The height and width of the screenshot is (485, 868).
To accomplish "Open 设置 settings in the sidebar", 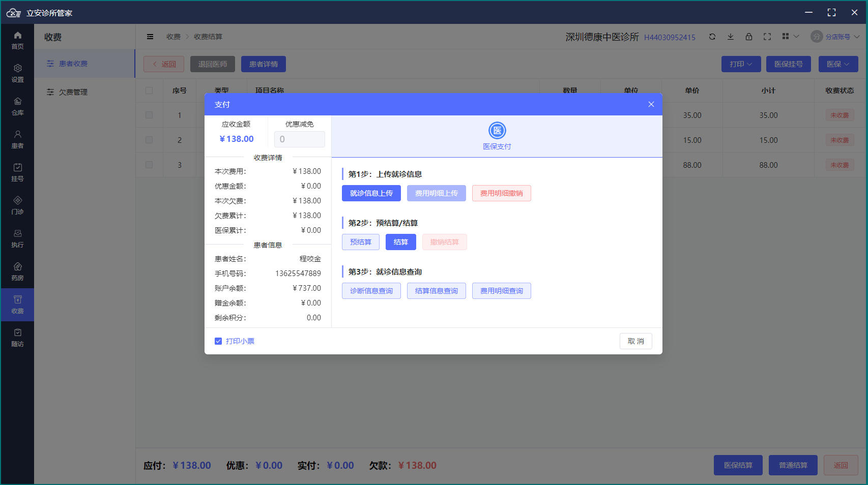I will (17, 73).
